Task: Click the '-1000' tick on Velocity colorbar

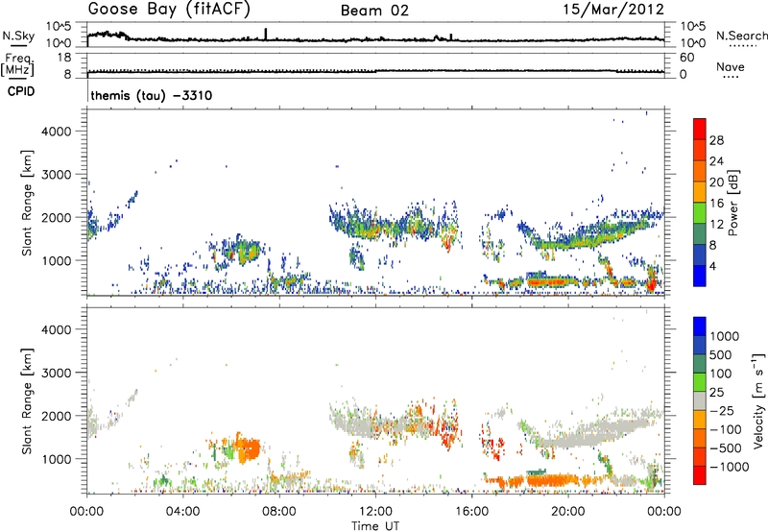Action: [729, 467]
